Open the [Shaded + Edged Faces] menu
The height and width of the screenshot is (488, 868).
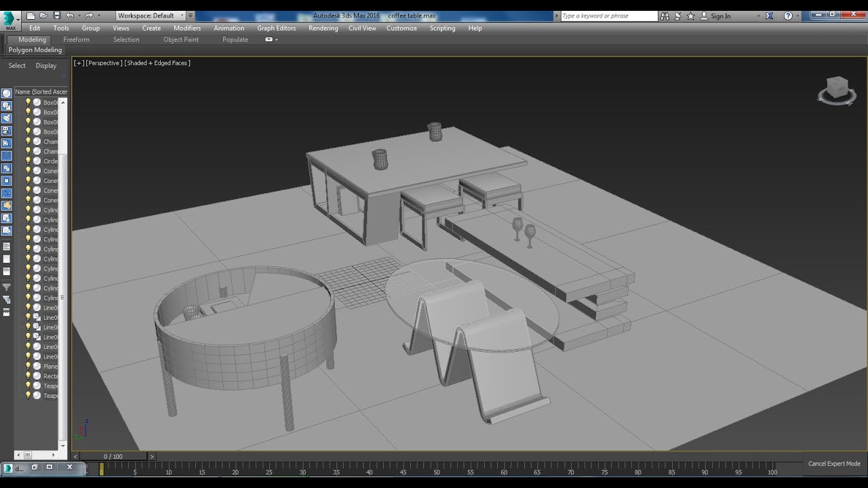tap(157, 63)
